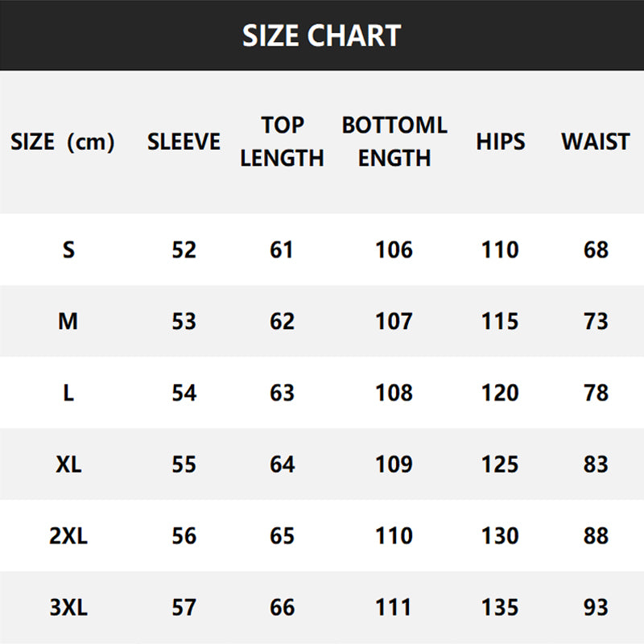
Task: Select top length 65 in 2XL row
Action: pyautogui.click(x=283, y=536)
